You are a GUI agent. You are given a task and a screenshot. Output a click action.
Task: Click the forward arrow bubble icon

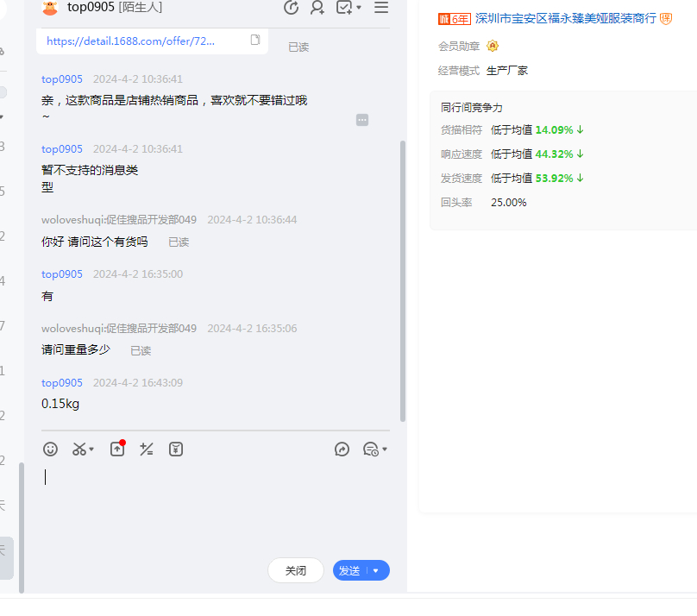[342, 449]
